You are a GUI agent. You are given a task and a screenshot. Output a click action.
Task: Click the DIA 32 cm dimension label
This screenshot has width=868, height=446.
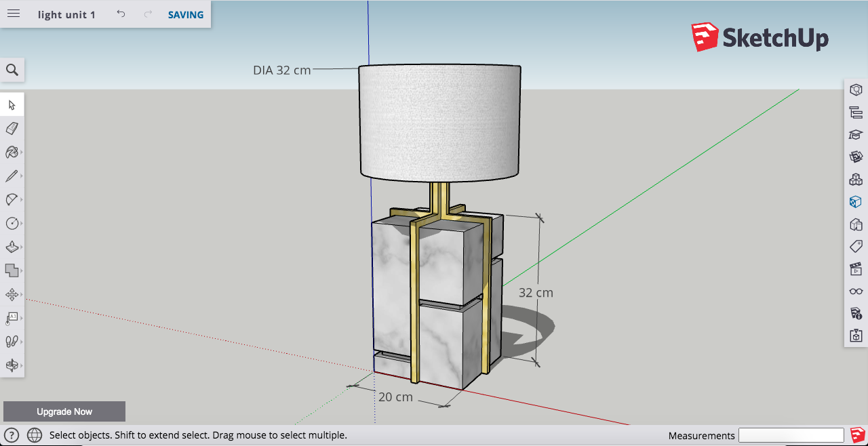tap(282, 70)
